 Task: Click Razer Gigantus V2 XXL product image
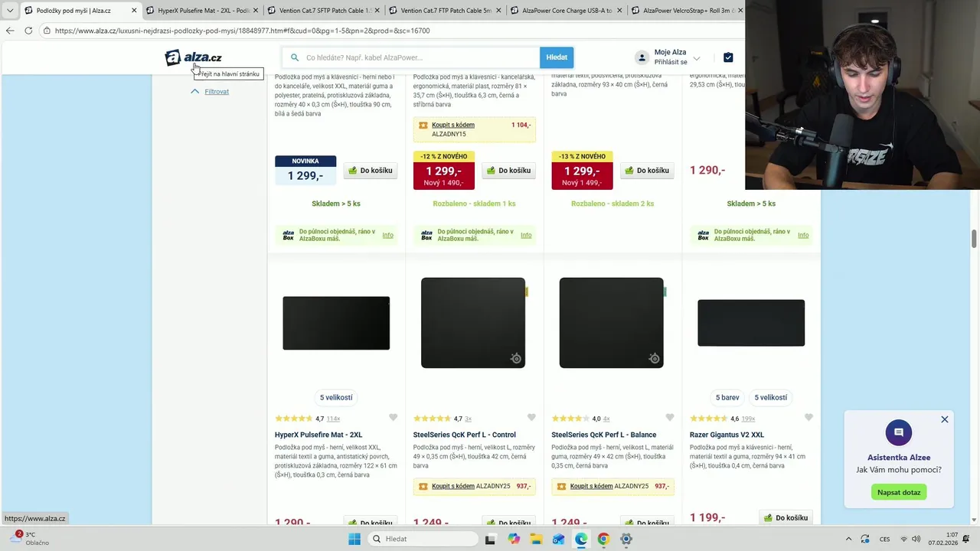pos(751,323)
